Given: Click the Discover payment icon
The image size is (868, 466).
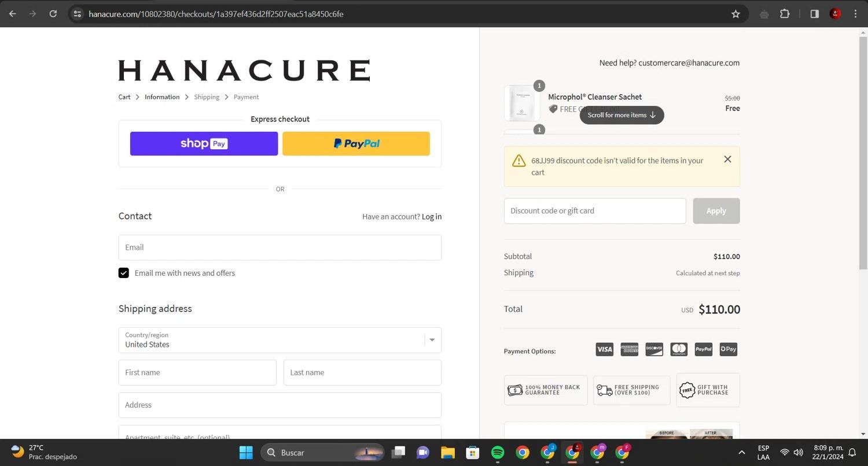Looking at the screenshot, I should (654, 349).
